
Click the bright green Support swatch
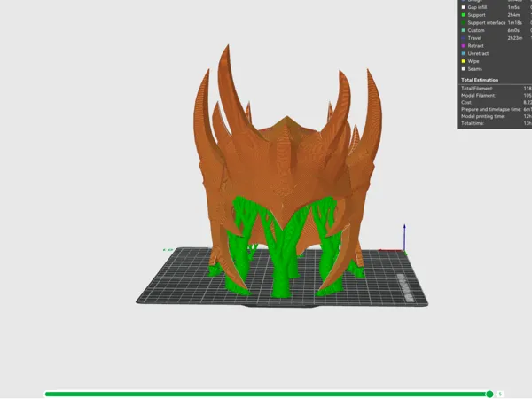click(463, 15)
